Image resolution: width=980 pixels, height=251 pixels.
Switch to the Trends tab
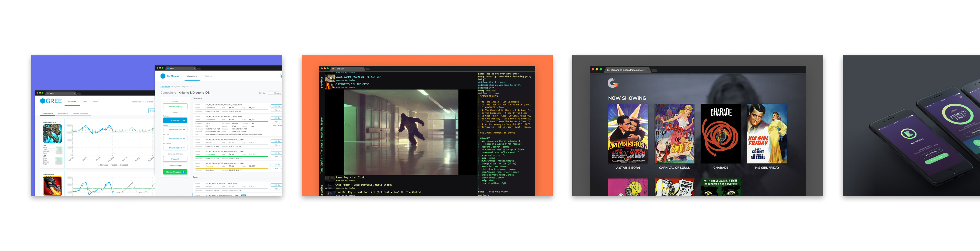(96, 102)
